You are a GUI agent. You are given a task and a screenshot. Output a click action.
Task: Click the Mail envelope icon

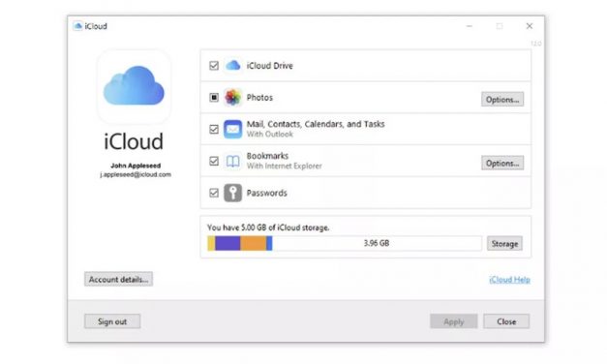pos(232,129)
